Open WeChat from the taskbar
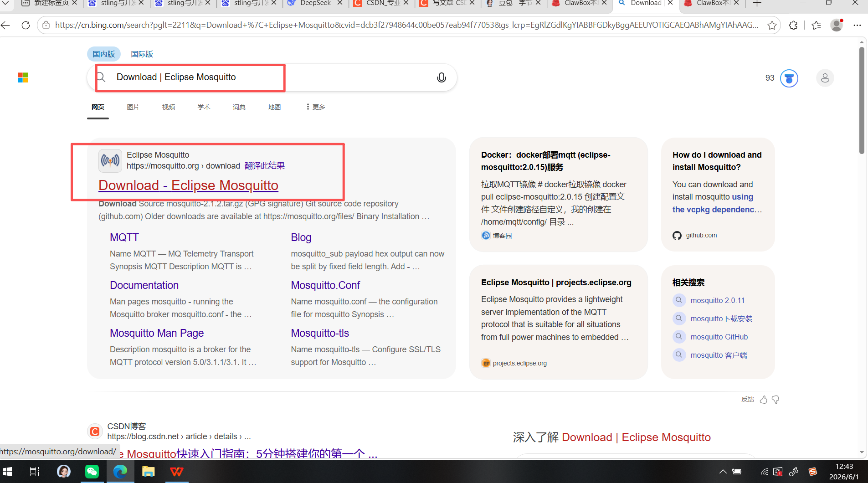 [92, 472]
